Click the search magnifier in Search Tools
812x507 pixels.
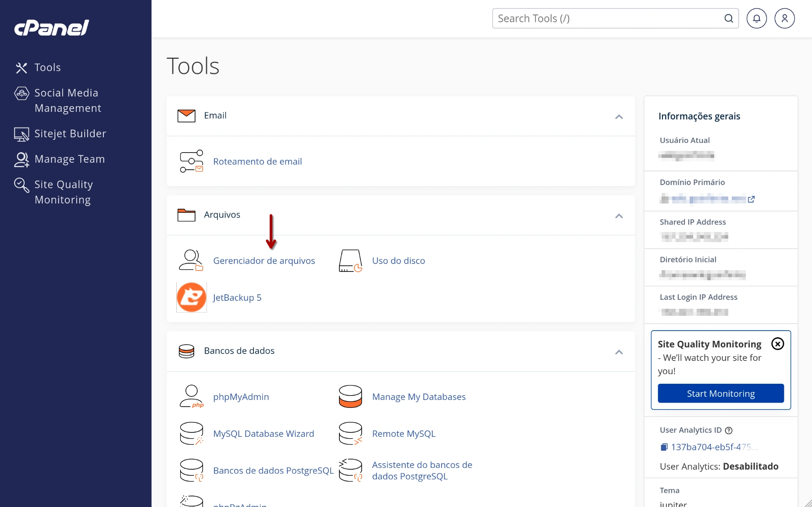[x=728, y=18]
